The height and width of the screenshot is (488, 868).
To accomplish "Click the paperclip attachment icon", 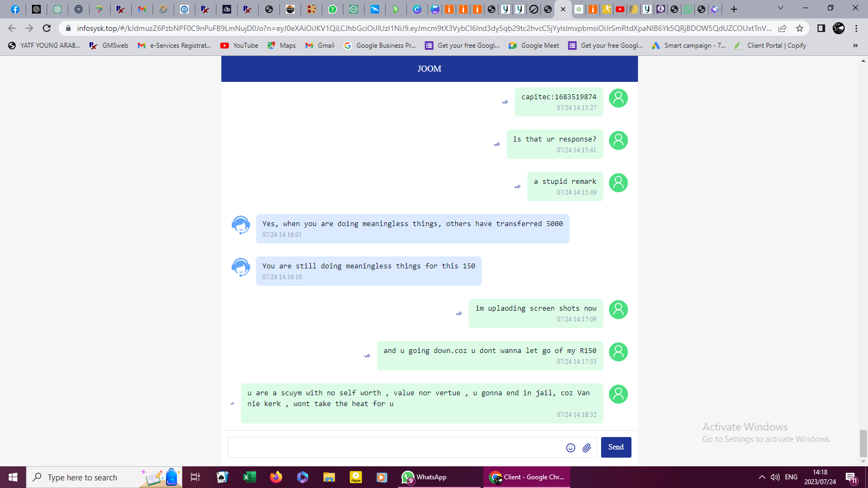I will click(586, 447).
